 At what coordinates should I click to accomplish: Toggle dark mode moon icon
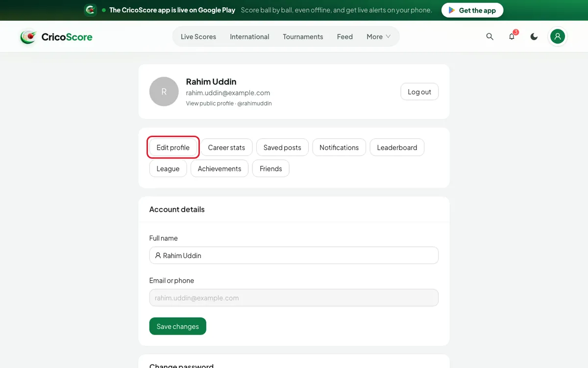pyautogui.click(x=534, y=37)
